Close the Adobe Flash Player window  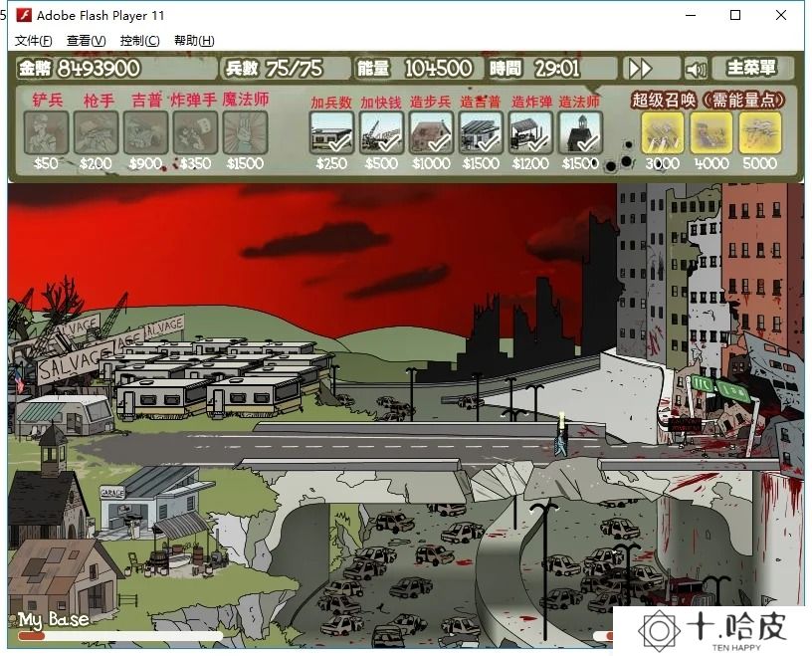click(x=781, y=15)
